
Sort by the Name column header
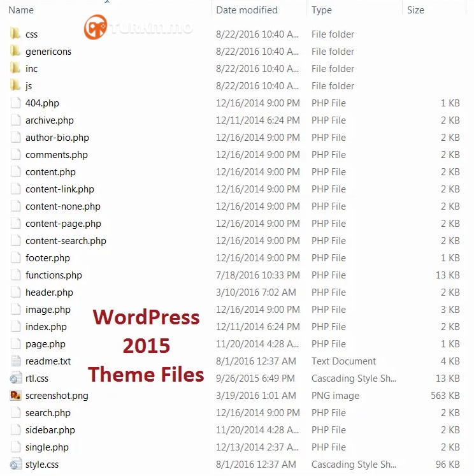tap(21, 10)
